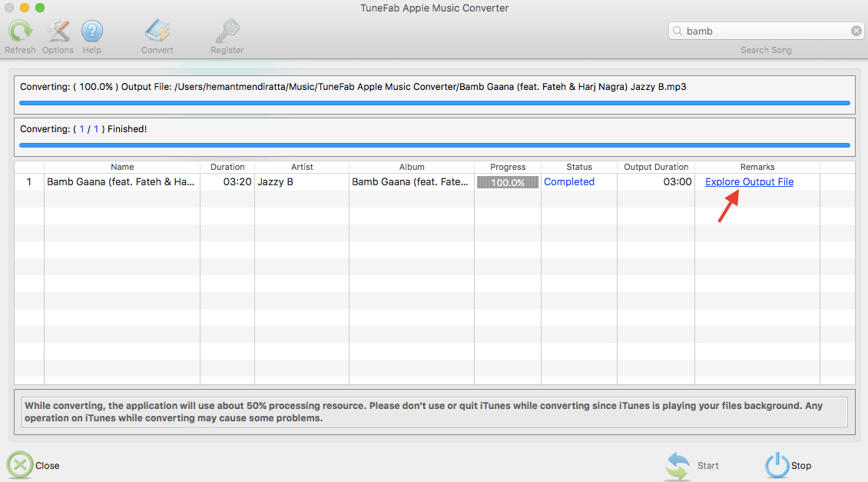Click the Status column header
This screenshot has height=482, width=868.
point(579,167)
